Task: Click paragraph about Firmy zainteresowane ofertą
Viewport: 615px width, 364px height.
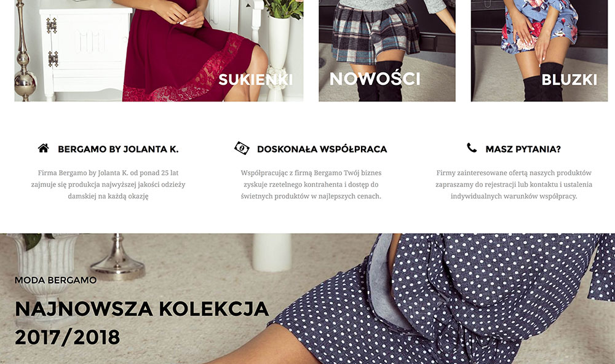Action: coord(514,184)
